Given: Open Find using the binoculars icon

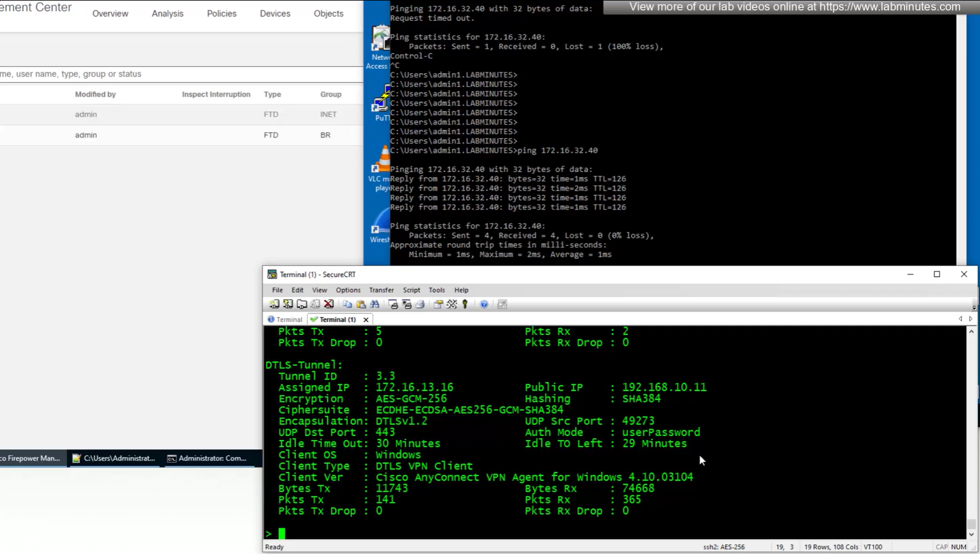Looking at the screenshot, I should [x=374, y=304].
